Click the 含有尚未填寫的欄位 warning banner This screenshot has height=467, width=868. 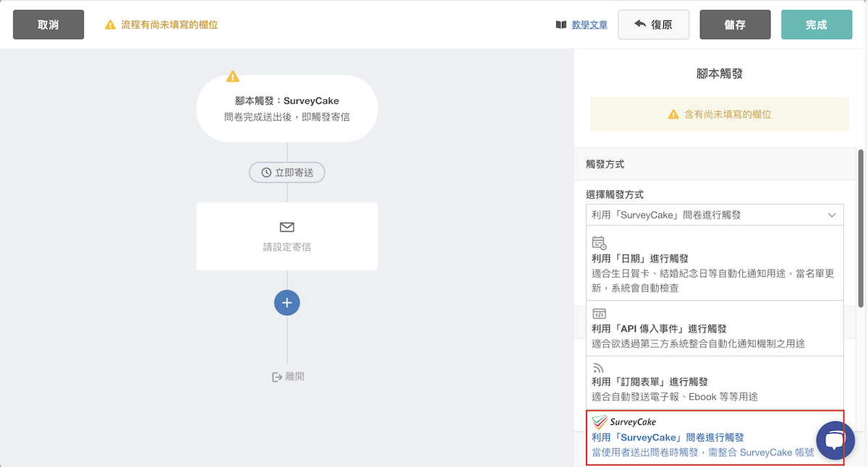[720, 114]
